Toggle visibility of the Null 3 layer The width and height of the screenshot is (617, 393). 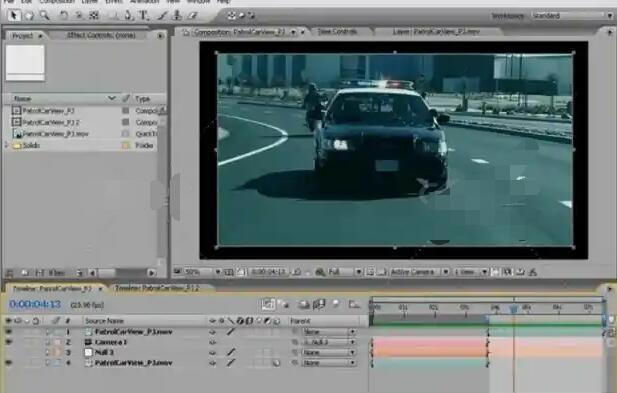(8, 352)
